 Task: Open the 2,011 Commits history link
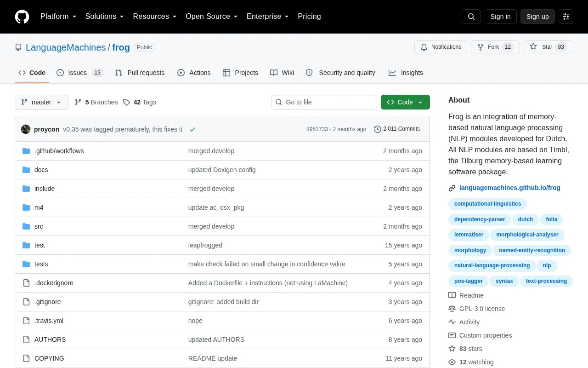point(397,129)
